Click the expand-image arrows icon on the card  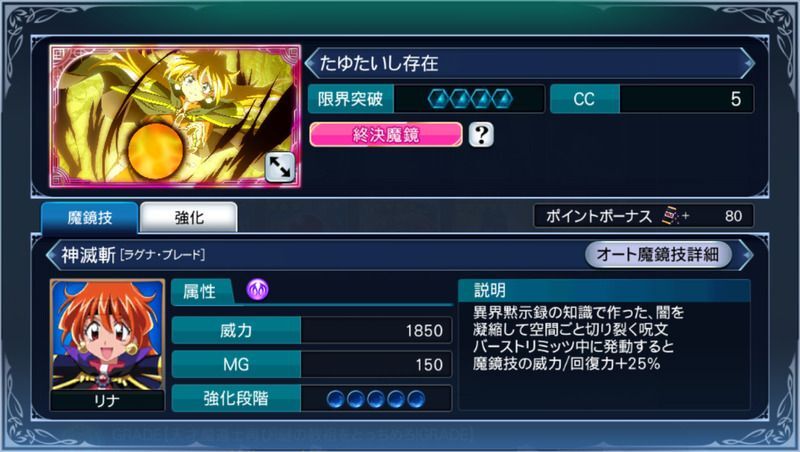(x=280, y=167)
